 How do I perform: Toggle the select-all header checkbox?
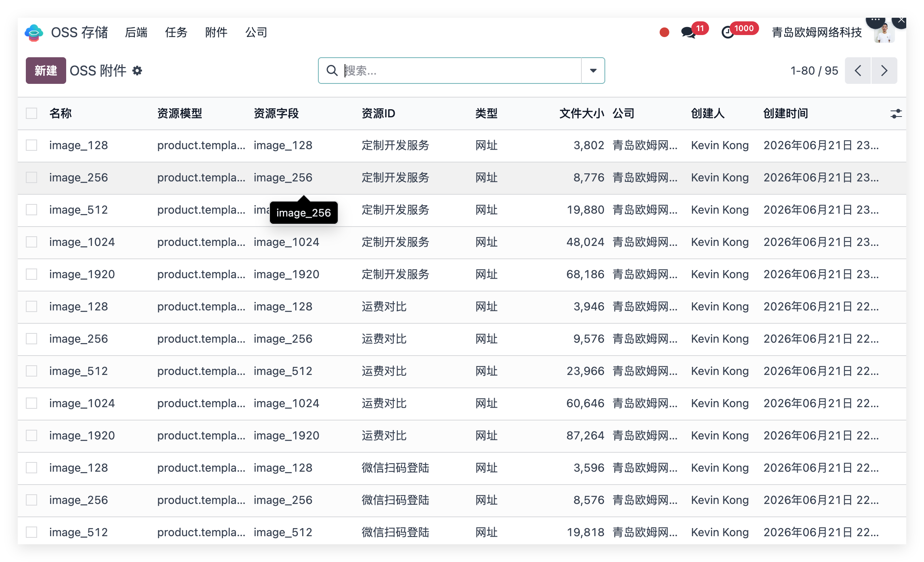tap(31, 113)
